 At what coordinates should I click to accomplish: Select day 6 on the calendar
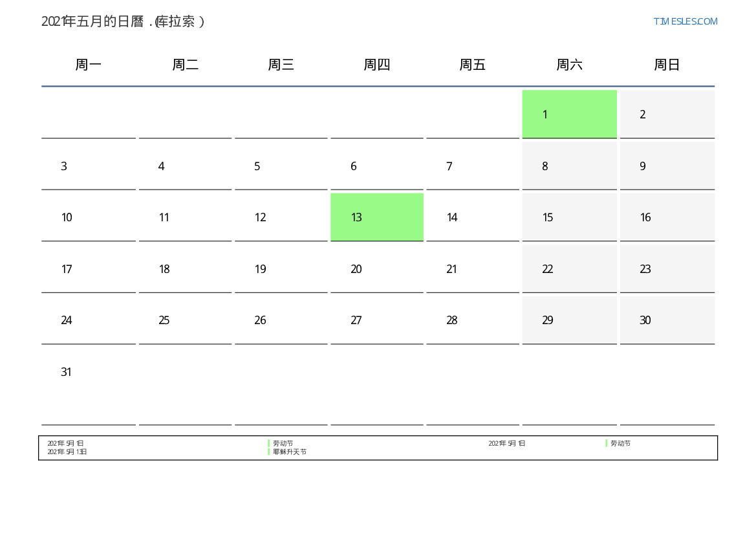point(377,166)
